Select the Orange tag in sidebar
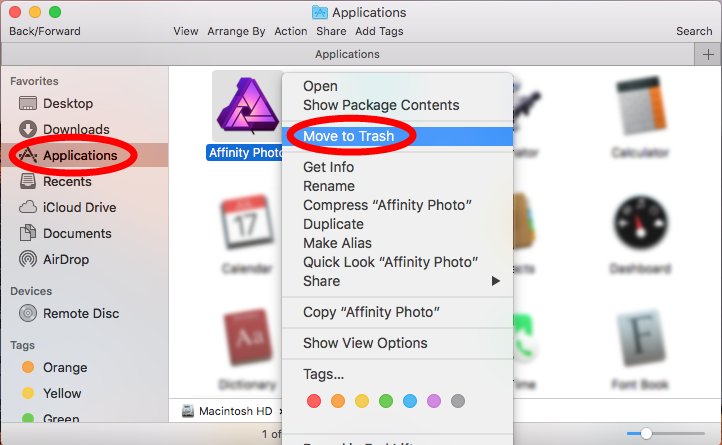This screenshot has height=445, width=722. coord(64,367)
